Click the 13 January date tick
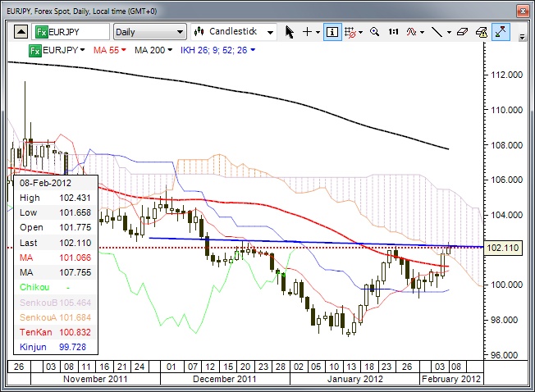The width and height of the screenshot is (535, 392). [351, 367]
